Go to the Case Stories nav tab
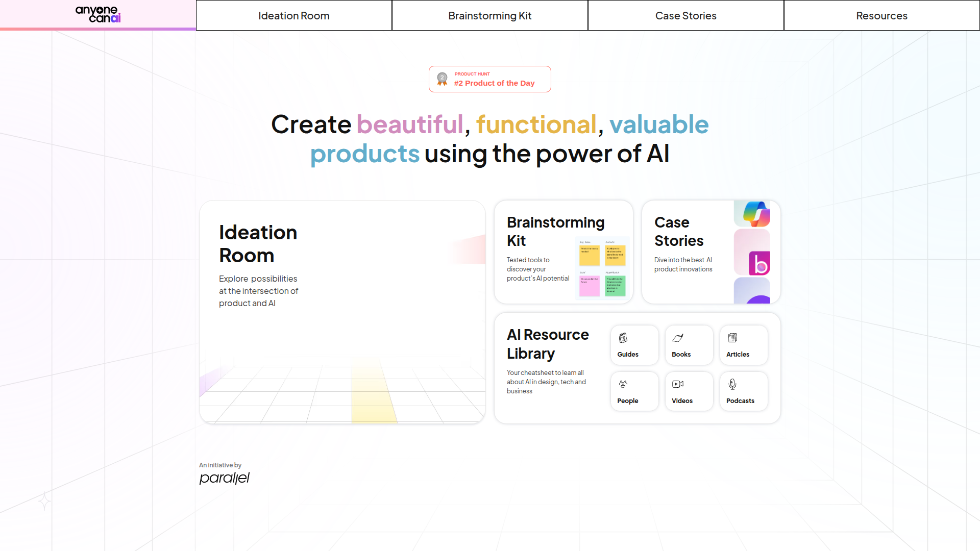Screen dimensions: 980x551 [685, 16]
